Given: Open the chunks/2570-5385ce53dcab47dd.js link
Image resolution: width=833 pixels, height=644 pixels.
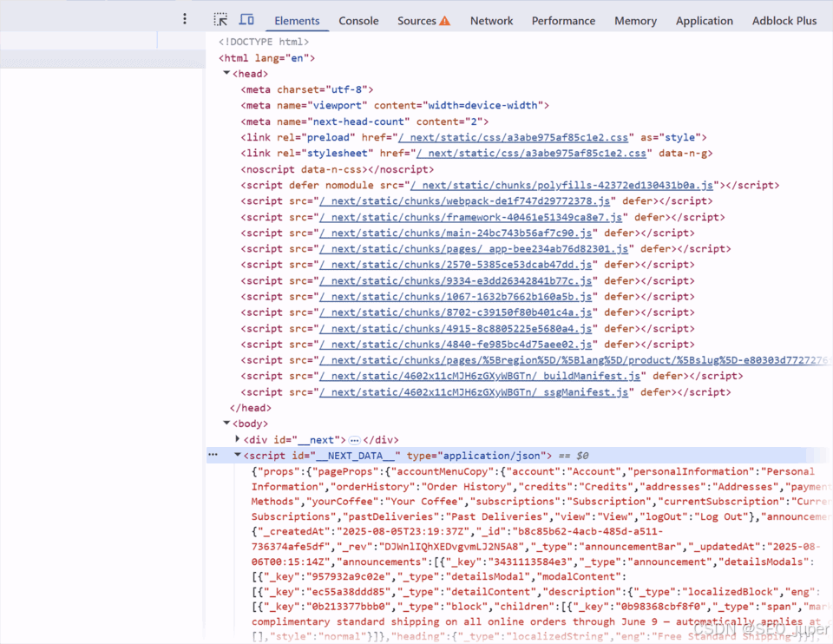Looking at the screenshot, I should pyautogui.click(x=456, y=265).
